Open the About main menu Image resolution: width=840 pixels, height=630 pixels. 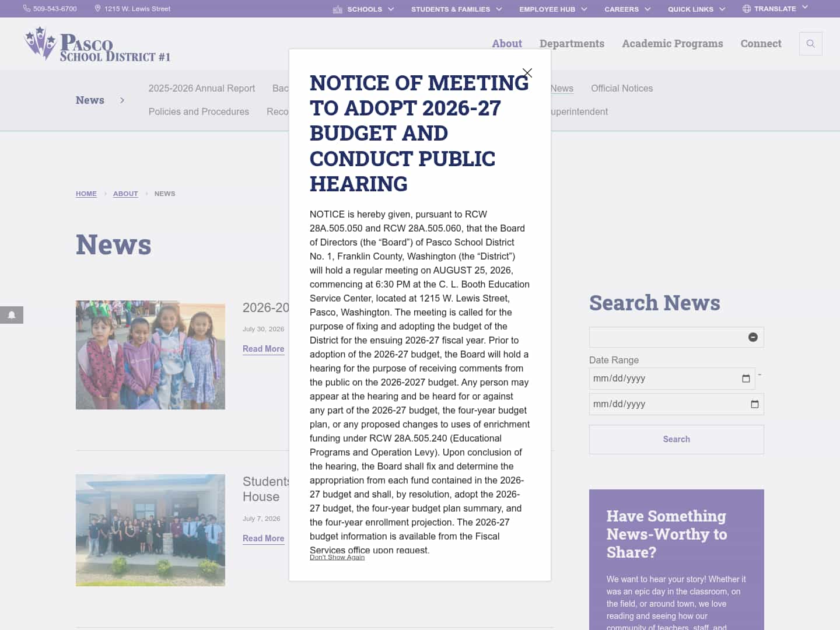[x=507, y=44]
